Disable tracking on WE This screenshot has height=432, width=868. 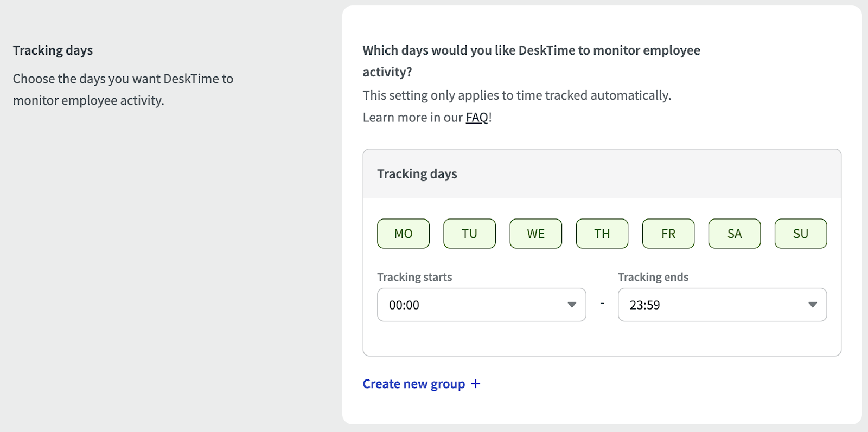535,234
